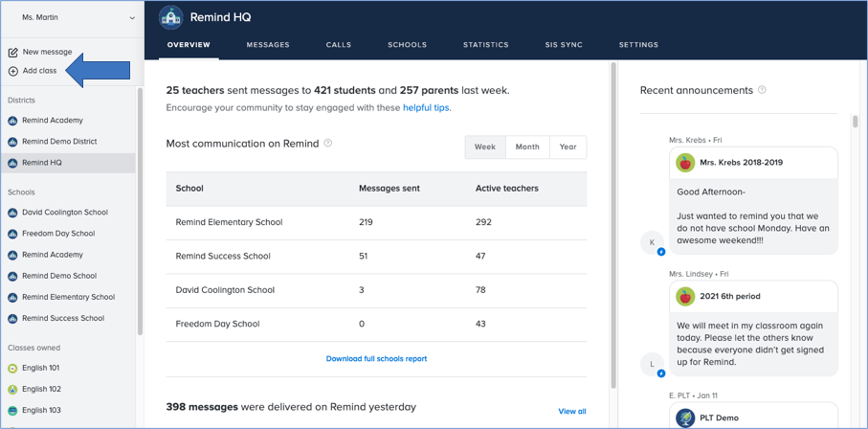Open English 101 class icon in sidebar
Viewport: 868px width, 429px height.
point(13,368)
